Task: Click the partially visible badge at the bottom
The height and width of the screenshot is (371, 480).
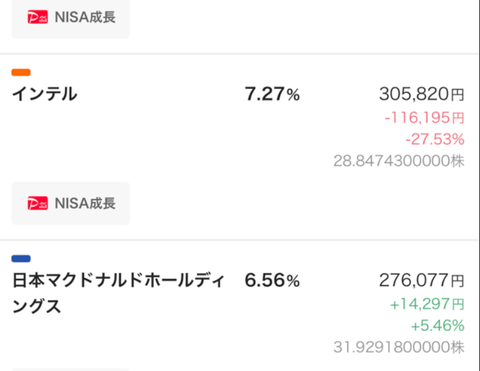Action: (x=71, y=370)
